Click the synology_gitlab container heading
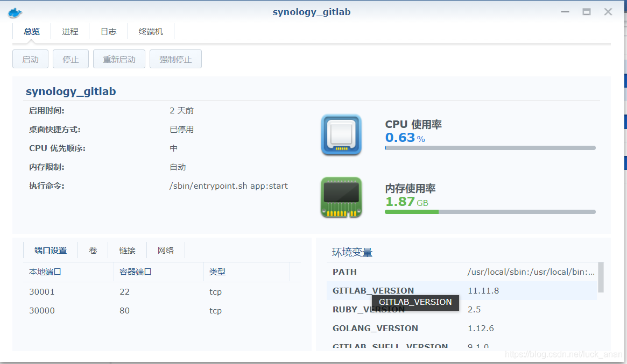 point(71,91)
